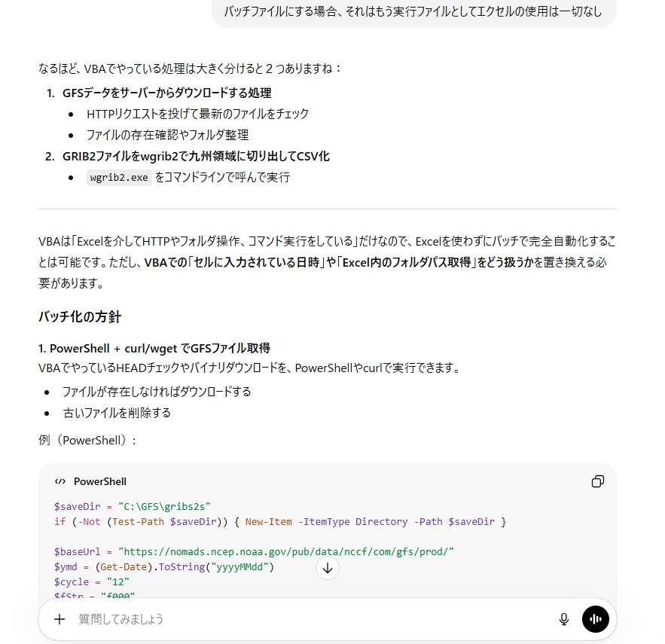Viewport: 665px width, 644px height.
Task: Click the text 例（PowerShell）：
Action: pyautogui.click(x=87, y=441)
